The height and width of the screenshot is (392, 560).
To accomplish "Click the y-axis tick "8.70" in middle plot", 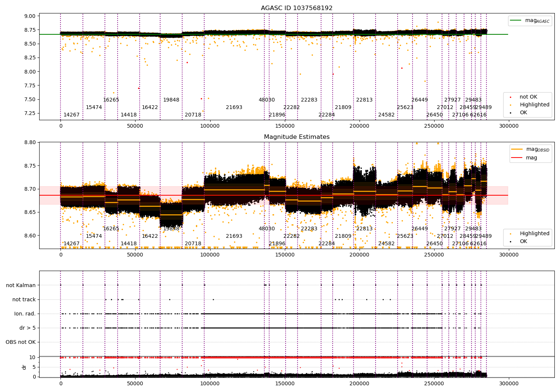I will coord(30,189).
